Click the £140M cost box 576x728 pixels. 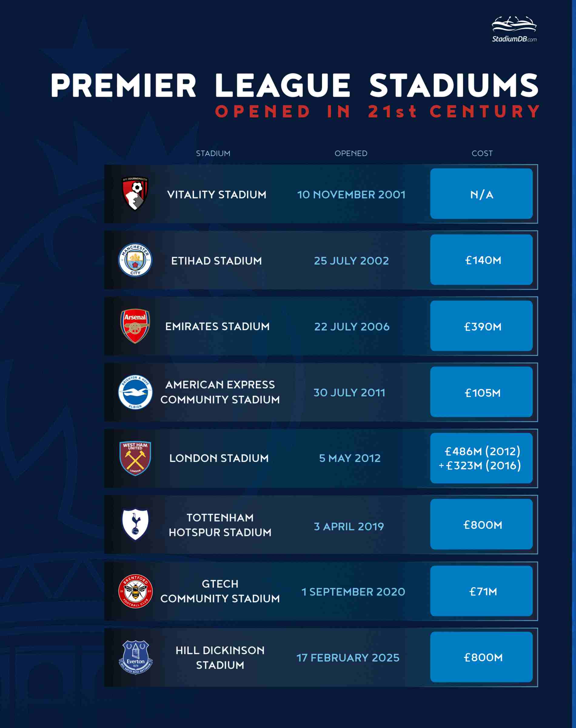(x=481, y=260)
